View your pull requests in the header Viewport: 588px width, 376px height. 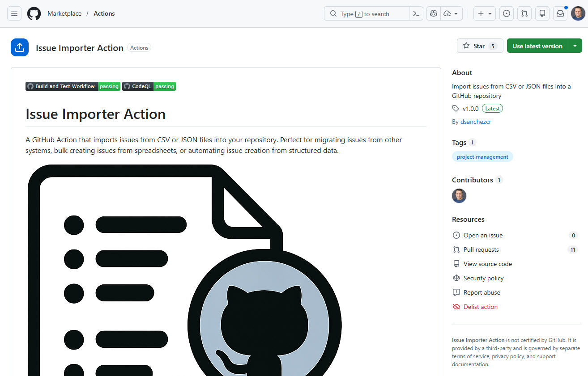pyautogui.click(x=524, y=13)
